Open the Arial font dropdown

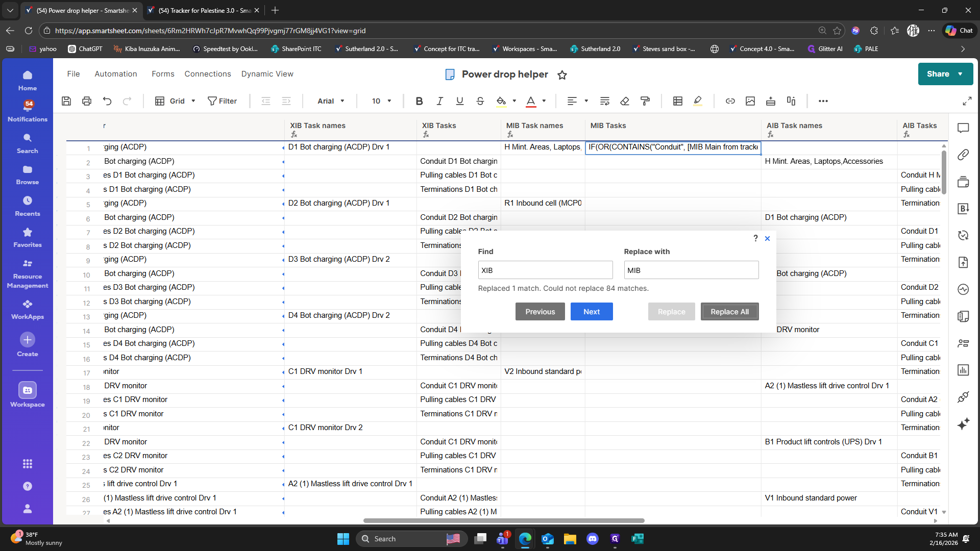coord(331,101)
